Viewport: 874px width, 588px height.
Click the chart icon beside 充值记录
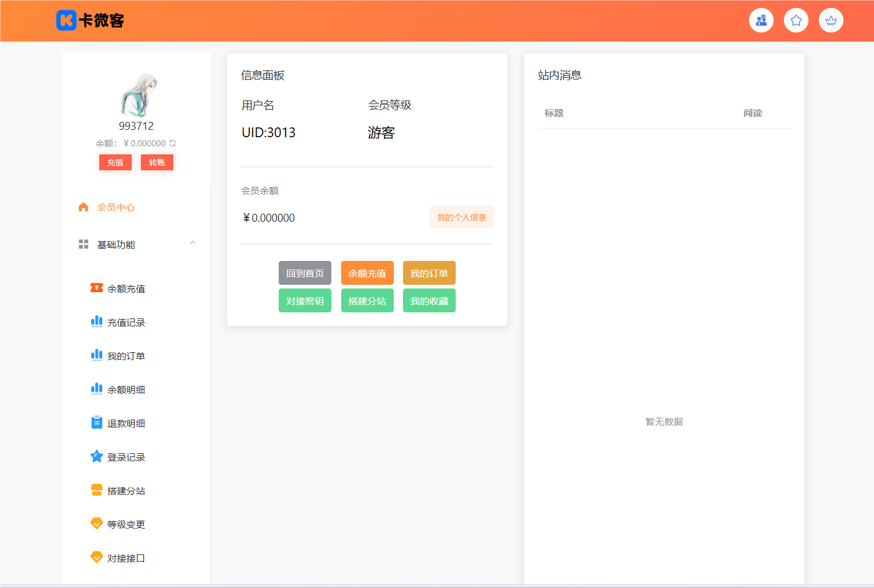point(97,322)
